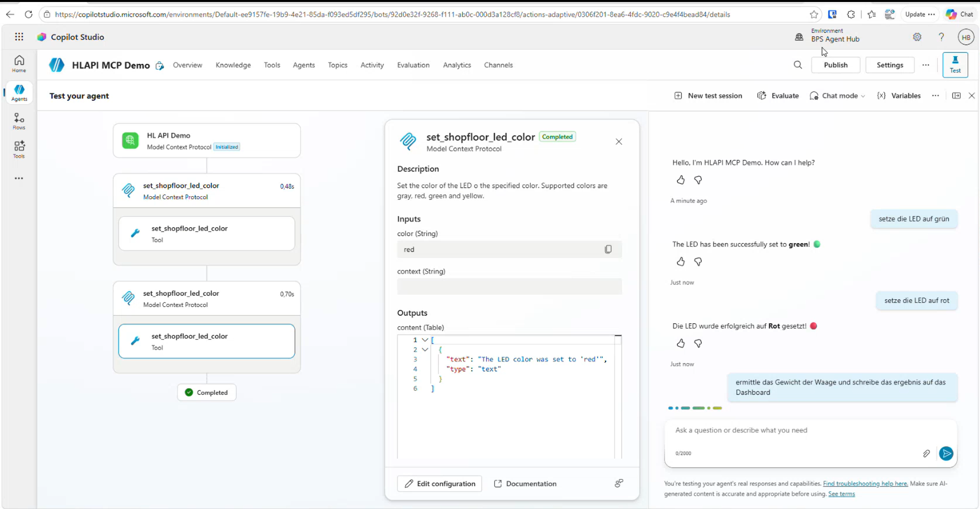The width and height of the screenshot is (980, 509).
Task: Open help question mark icon
Action: [941, 37]
